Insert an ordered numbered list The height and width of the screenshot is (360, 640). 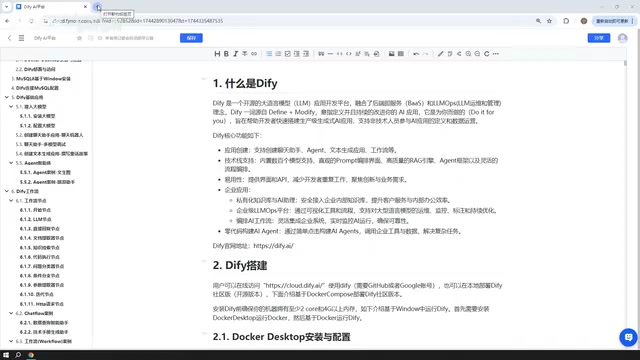(x=278, y=54)
